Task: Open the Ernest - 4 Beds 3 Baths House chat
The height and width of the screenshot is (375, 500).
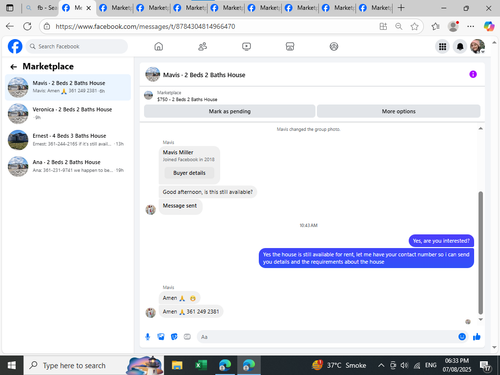Action: [x=68, y=140]
